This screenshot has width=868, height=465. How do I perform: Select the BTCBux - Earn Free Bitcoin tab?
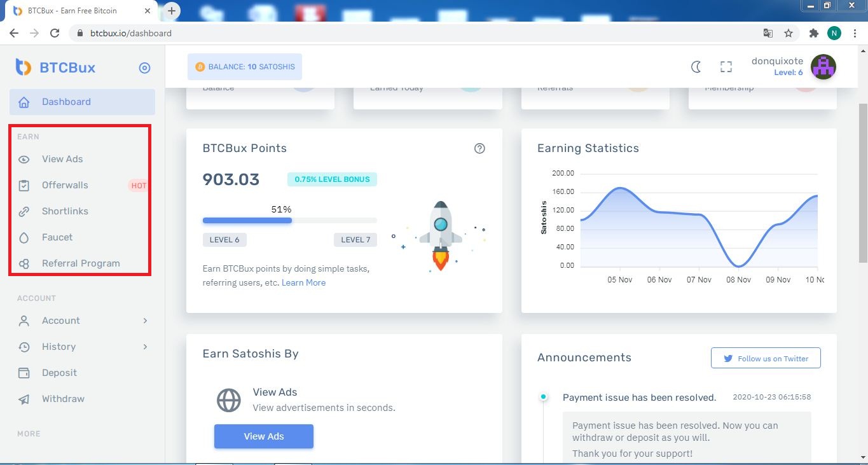(x=79, y=11)
